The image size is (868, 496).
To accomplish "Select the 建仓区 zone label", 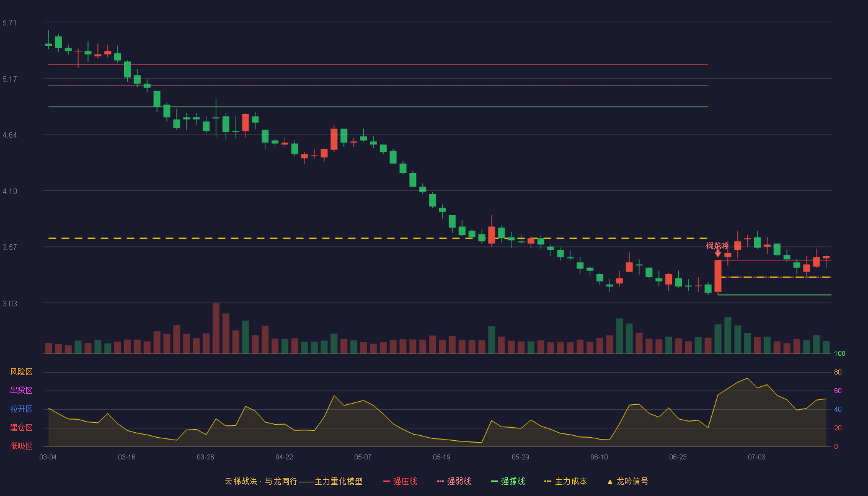I will [21, 428].
